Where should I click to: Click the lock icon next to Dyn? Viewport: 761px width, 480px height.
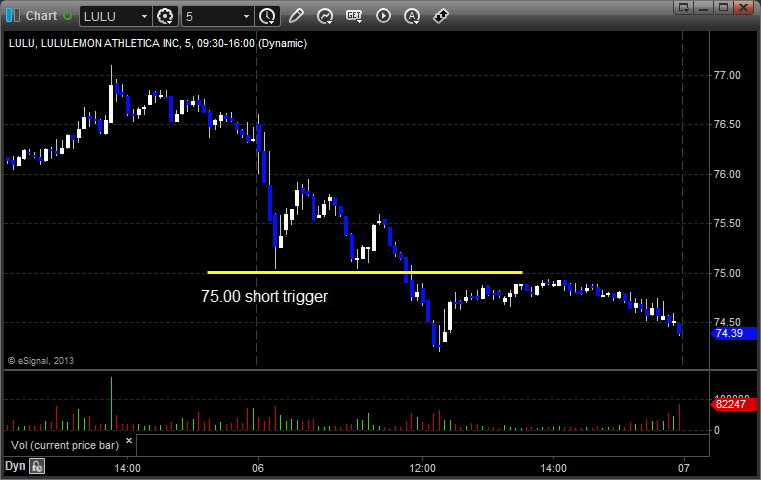click(37, 466)
